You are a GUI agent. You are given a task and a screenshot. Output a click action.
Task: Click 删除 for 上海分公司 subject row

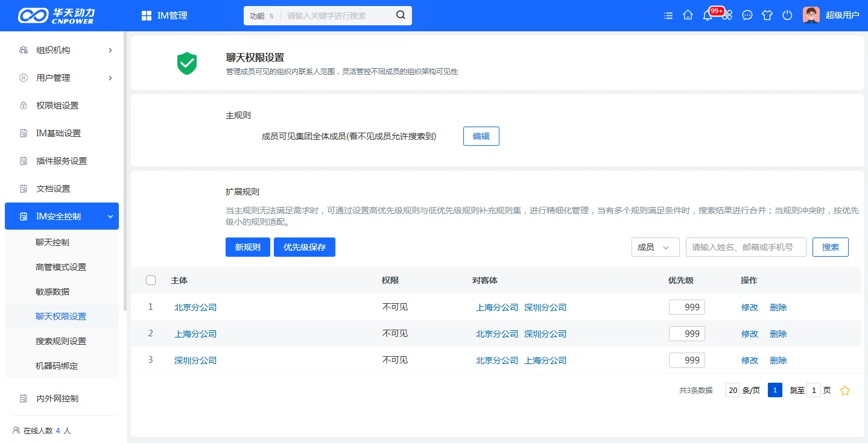click(778, 334)
